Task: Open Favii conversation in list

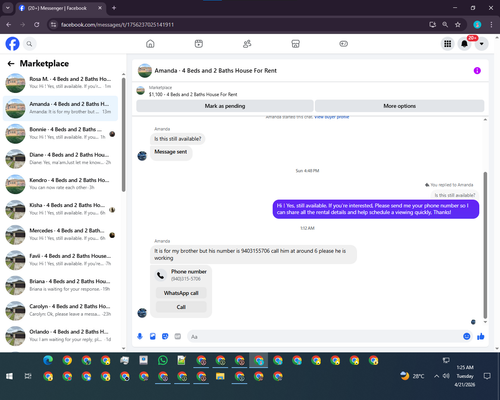Action: click(x=60, y=260)
